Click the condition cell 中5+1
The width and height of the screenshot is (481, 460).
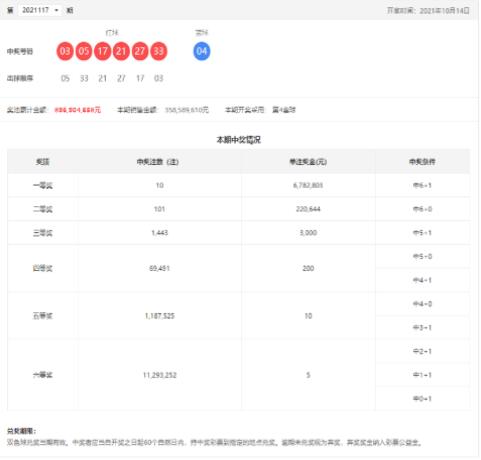click(422, 233)
